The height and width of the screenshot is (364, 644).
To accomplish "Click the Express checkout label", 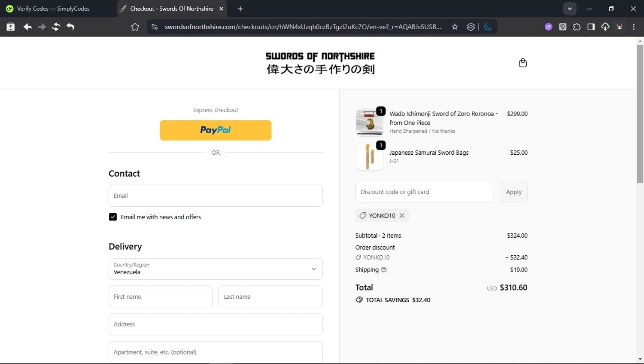I will pyautogui.click(x=216, y=110).
